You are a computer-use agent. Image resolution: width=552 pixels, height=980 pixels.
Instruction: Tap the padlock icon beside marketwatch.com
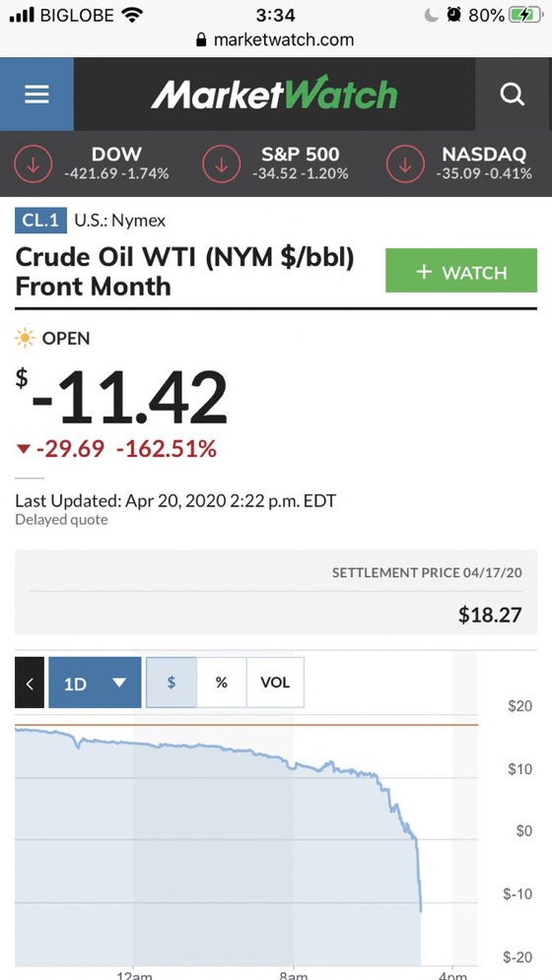click(x=201, y=40)
